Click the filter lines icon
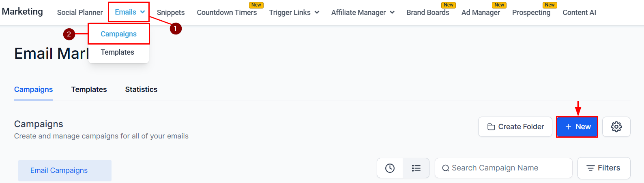The width and height of the screenshot is (644, 183). click(590, 168)
